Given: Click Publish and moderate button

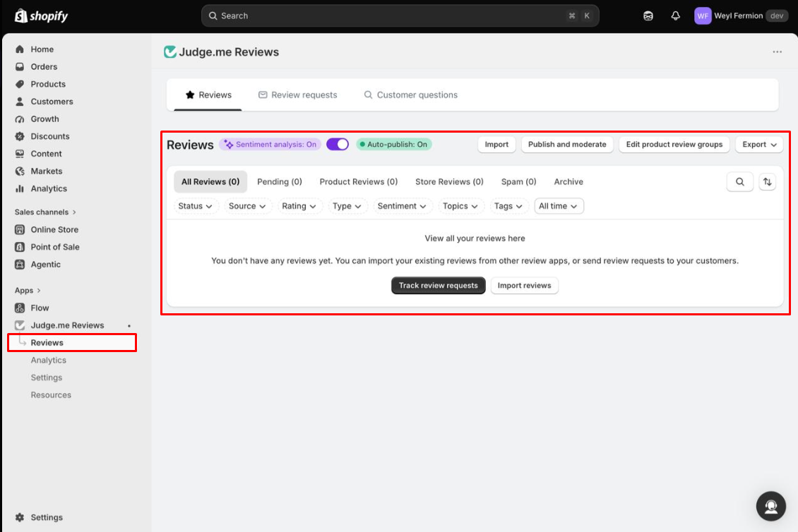Looking at the screenshot, I should tap(567, 145).
